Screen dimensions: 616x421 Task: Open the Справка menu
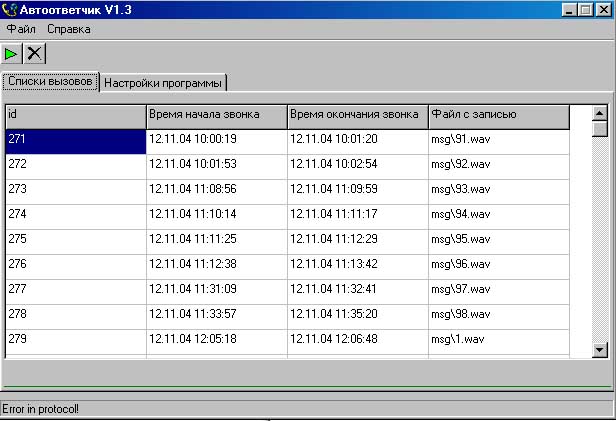[x=69, y=30]
